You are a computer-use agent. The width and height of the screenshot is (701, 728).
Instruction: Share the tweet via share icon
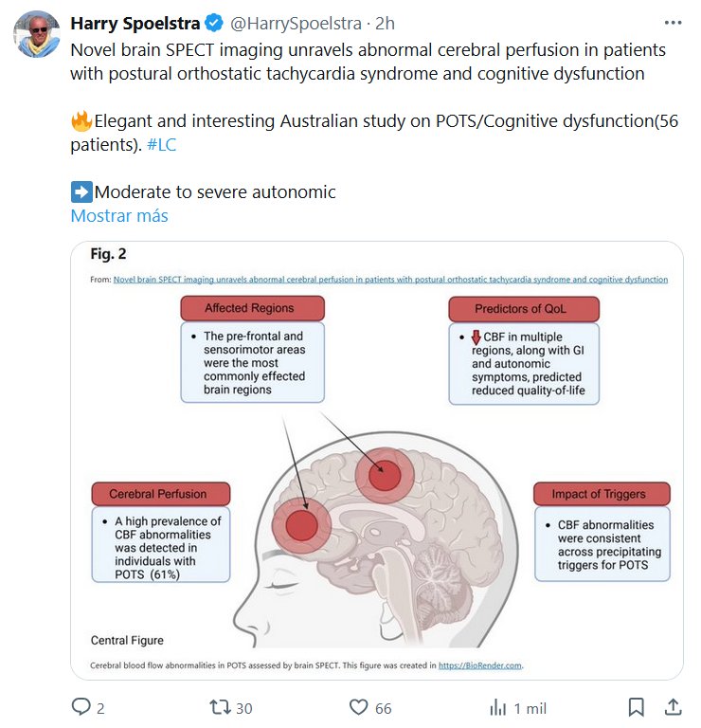pos(673,707)
